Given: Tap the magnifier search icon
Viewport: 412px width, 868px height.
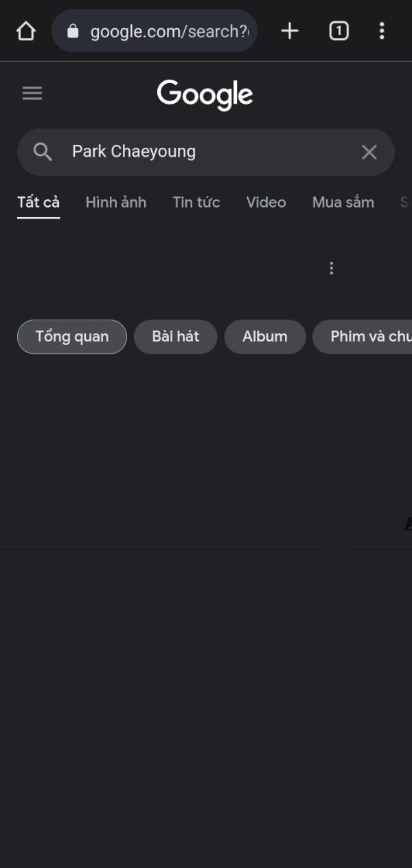Looking at the screenshot, I should tap(43, 152).
